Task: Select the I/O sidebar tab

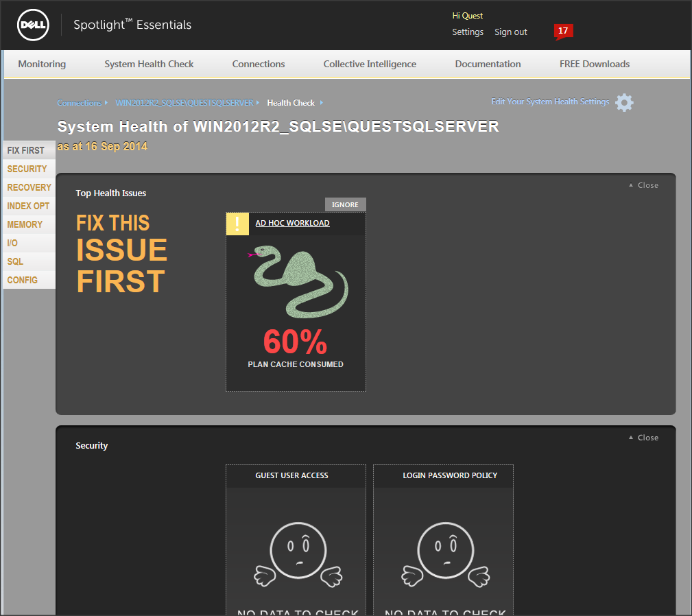Action: click(x=29, y=243)
